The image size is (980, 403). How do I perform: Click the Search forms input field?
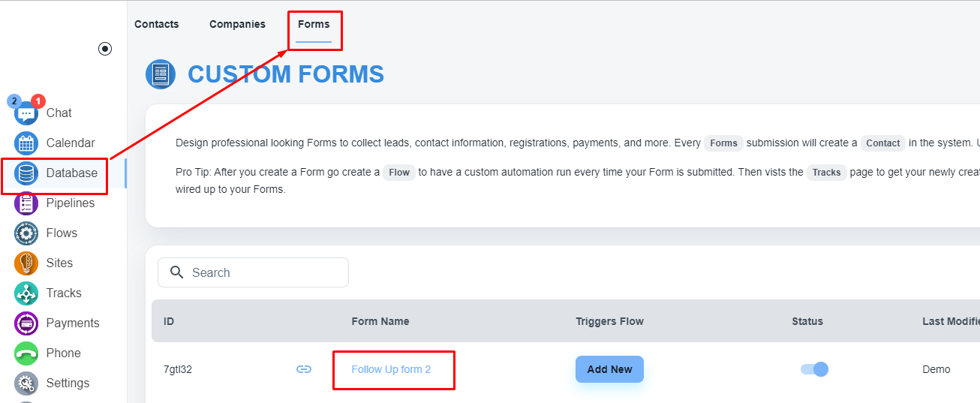coord(263,272)
